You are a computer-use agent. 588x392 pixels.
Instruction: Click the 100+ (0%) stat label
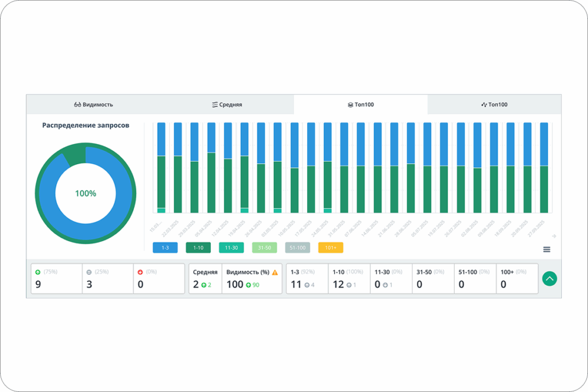pos(514,272)
